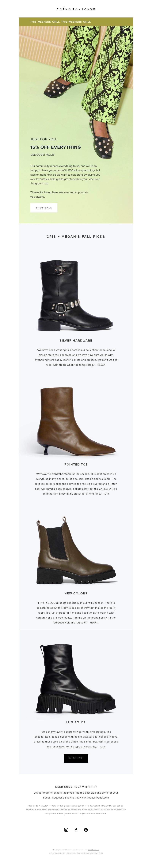Click the LUG SOLES heading
Image resolution: width=152 pixels, height=868 pixels.
click(x=76, y=722)
